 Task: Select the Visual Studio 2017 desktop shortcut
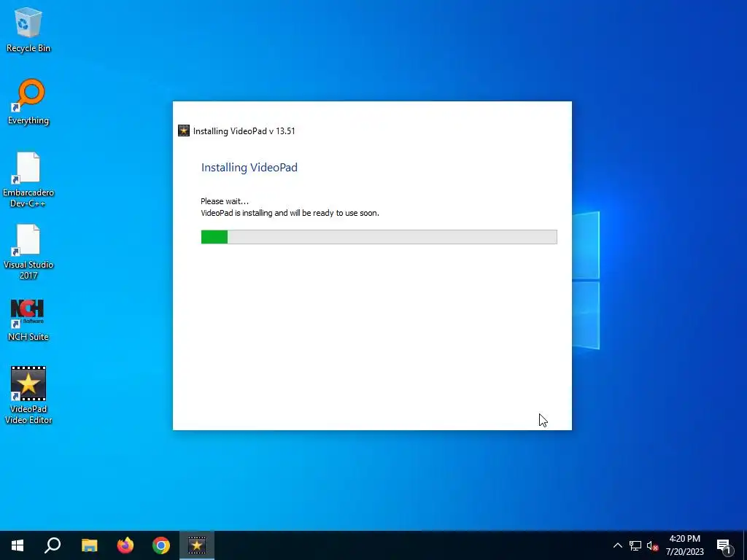(28, 252)
